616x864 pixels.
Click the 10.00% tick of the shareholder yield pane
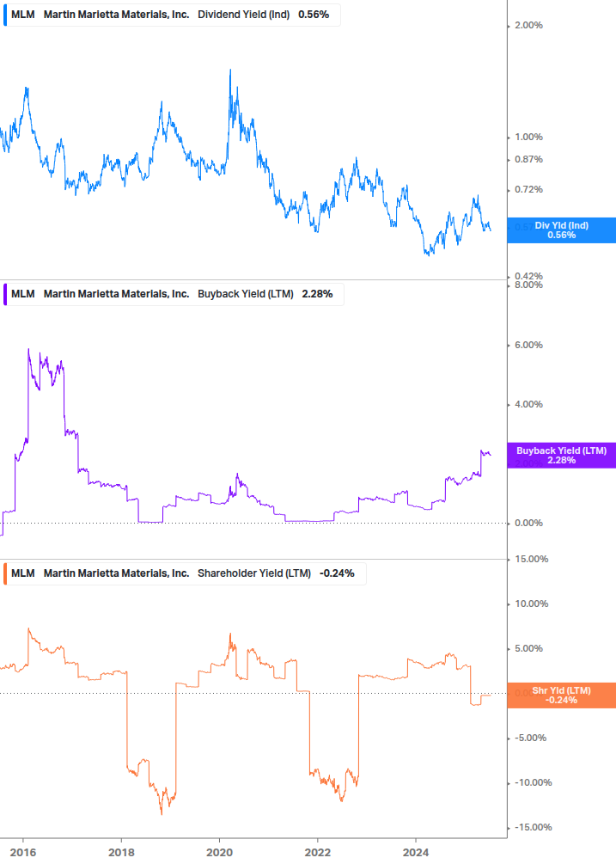click(531, 604)
